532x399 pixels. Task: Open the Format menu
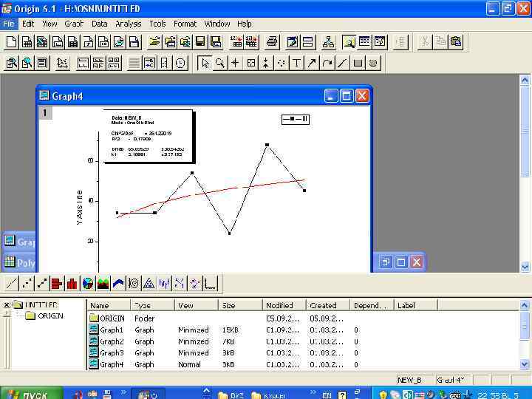pyautogui.click(x=185, y=24)
